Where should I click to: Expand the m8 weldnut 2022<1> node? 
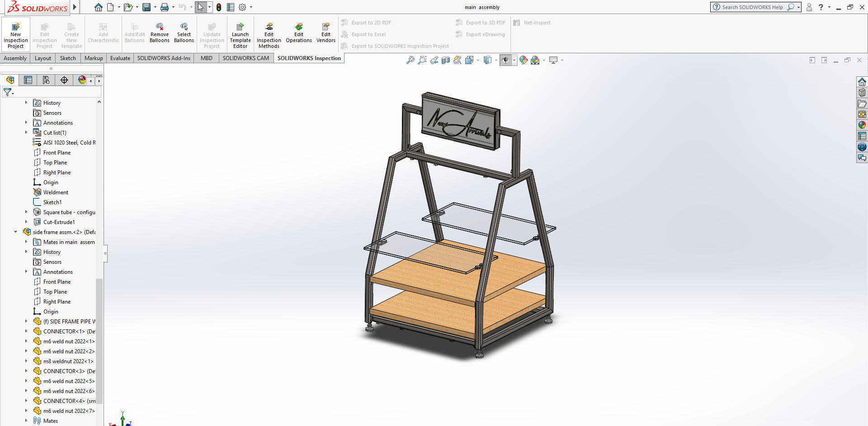click(x=26, y=361)
